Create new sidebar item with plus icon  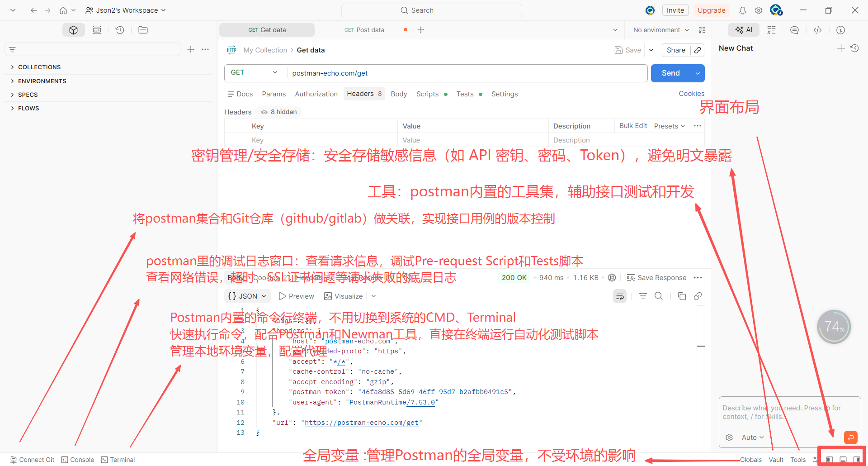pyautogui.click(x=191, y=49)
